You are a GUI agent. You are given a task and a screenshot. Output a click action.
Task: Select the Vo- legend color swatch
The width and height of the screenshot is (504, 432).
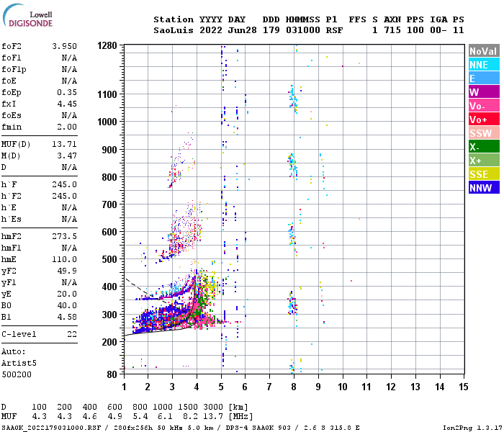tap(484, 106)
